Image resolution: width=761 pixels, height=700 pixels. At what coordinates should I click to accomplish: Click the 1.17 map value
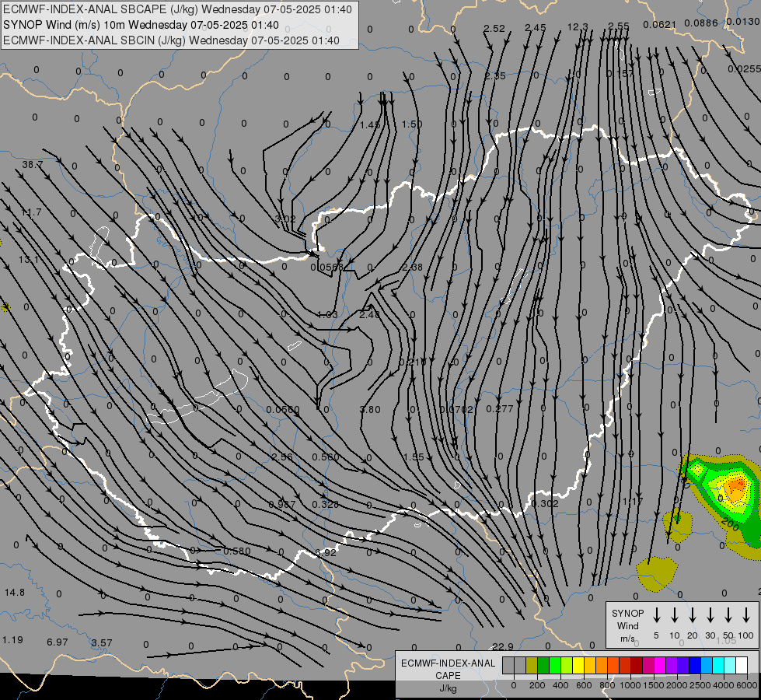(633, 502)
